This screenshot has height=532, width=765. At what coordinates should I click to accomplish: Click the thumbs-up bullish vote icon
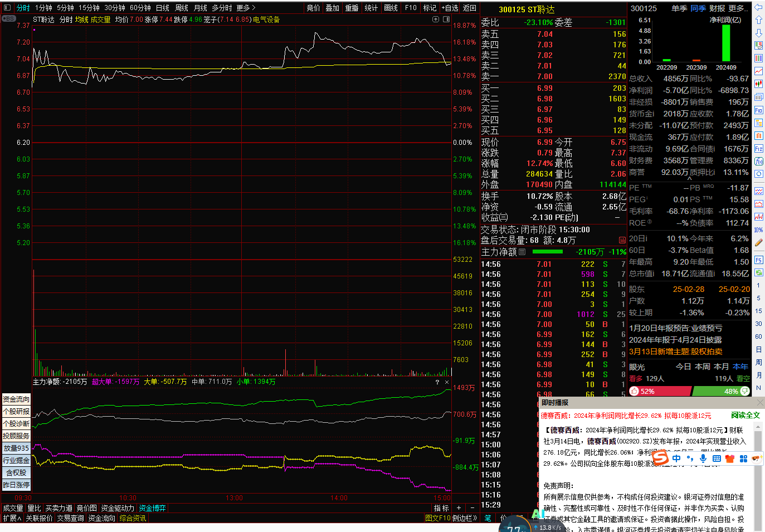coord(634,392)
